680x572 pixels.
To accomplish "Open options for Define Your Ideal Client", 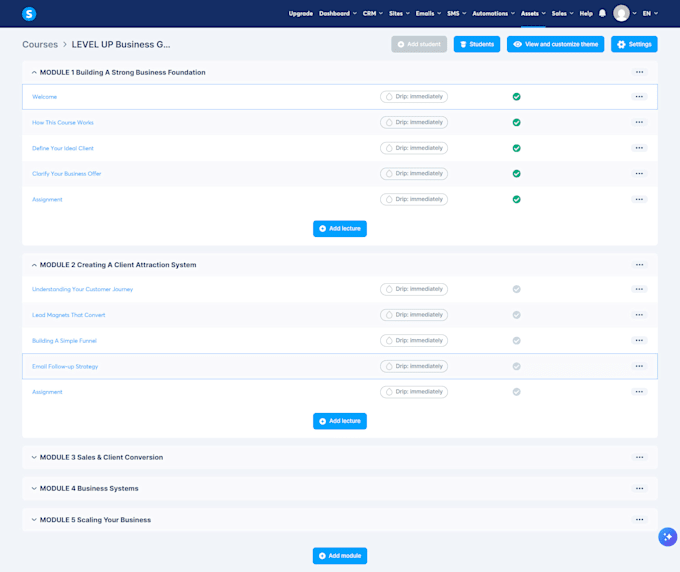I will pos(639,148).
